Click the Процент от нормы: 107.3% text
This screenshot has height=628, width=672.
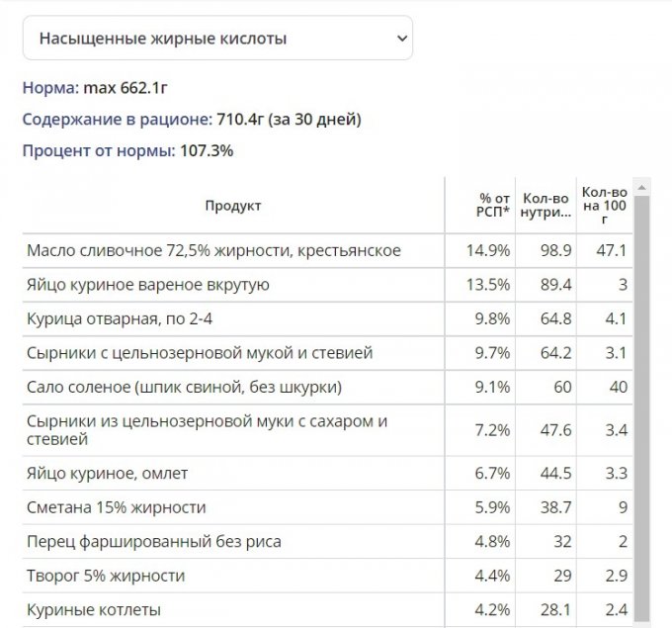127,151
